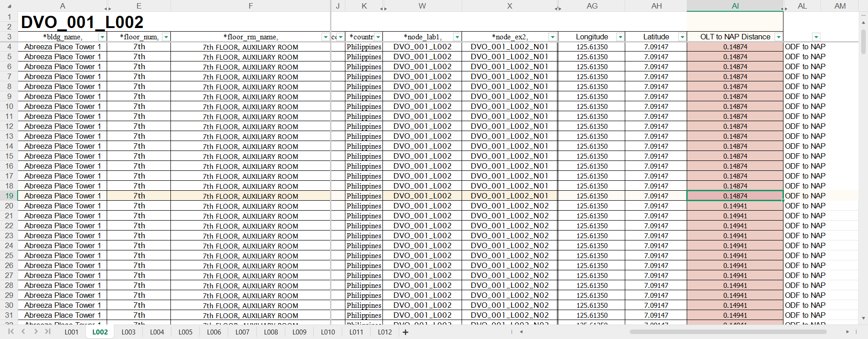
Task: Open the *node_ex2 filter dropdown
Action: pyautogui.click(x=552, y=37)
